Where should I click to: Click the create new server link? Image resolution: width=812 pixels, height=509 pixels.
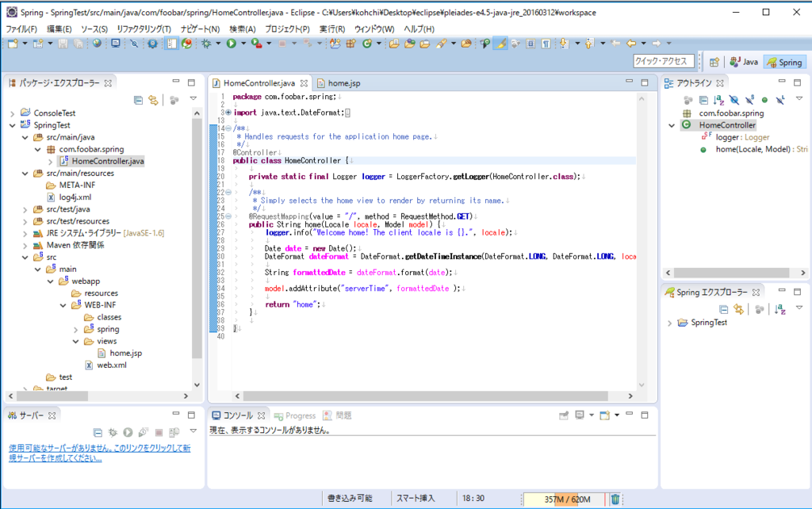click(99, 453)
